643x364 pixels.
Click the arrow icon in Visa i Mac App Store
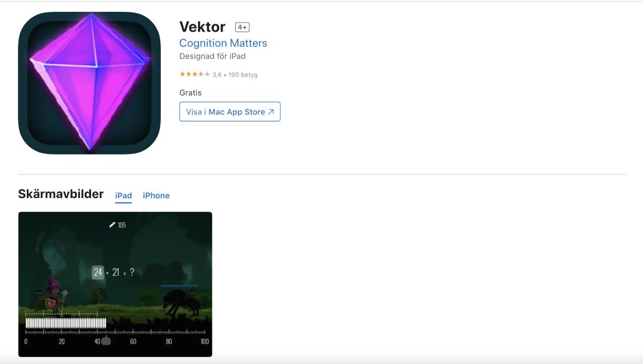[x=271, y=112]
